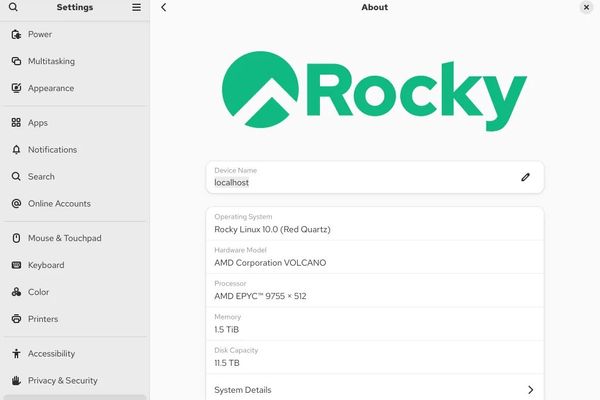Click the Multitasking icon in sidebar
The image size is (600, 400).
click(x=16, y=61)
